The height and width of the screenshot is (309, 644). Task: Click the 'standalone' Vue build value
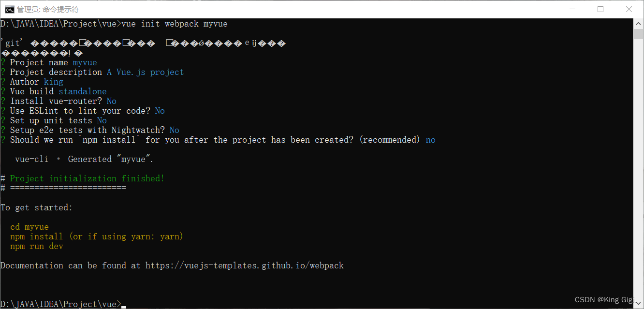point(83,91)
